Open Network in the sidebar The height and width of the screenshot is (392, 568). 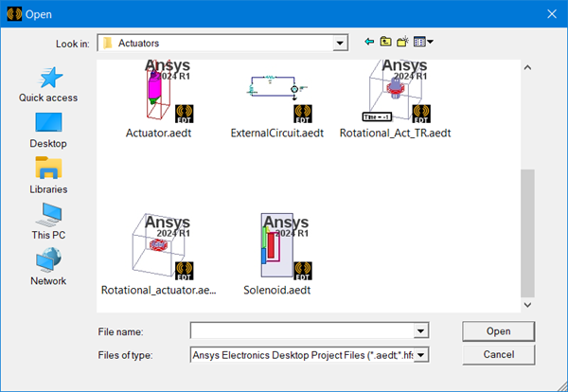48,267
